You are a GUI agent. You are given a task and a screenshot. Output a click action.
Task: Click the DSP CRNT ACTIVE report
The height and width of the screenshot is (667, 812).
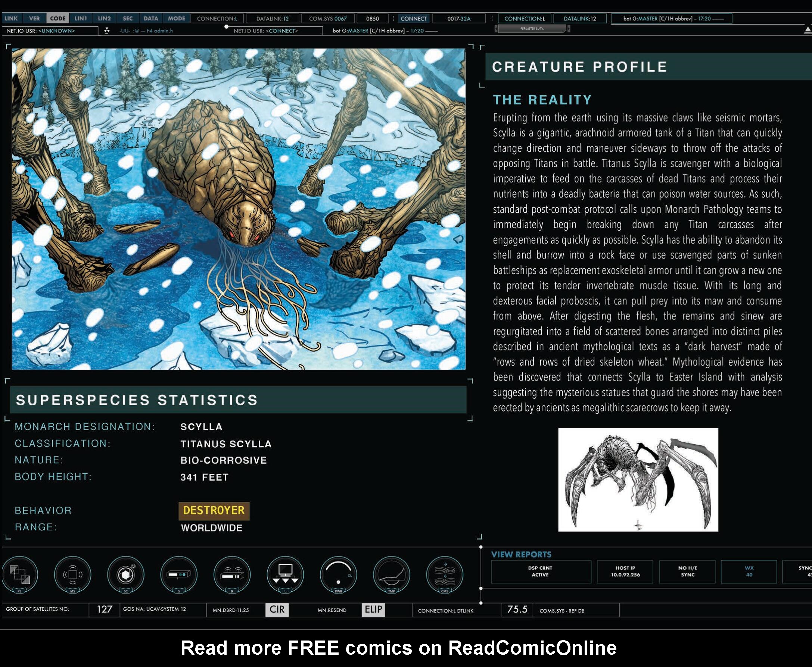click(541, 572)
